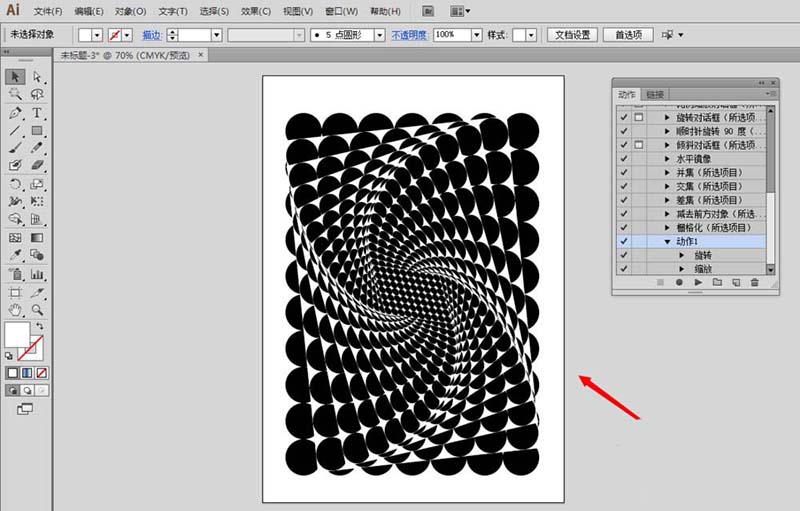
Task: Start recording with the record button
Action: tap(678, 283)
